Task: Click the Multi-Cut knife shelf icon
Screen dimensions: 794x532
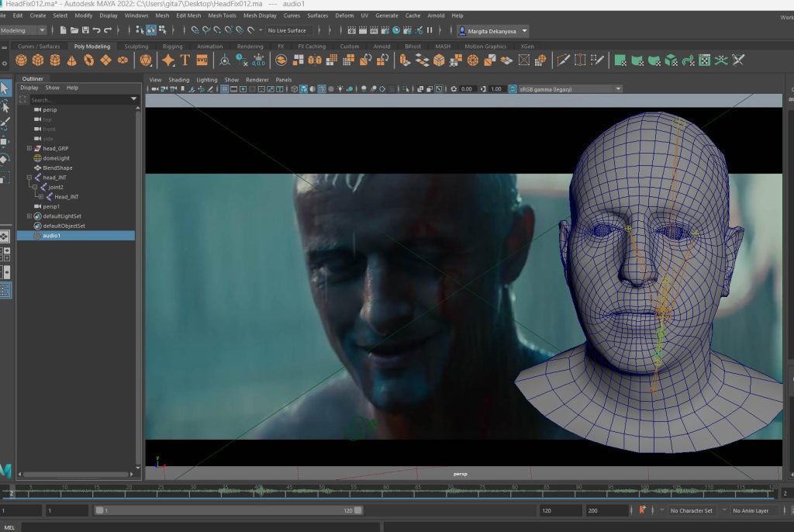Action: [563, 60]
